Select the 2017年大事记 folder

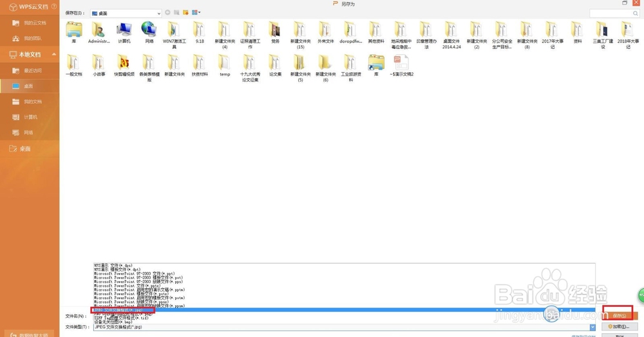click(x=552, y=35)
